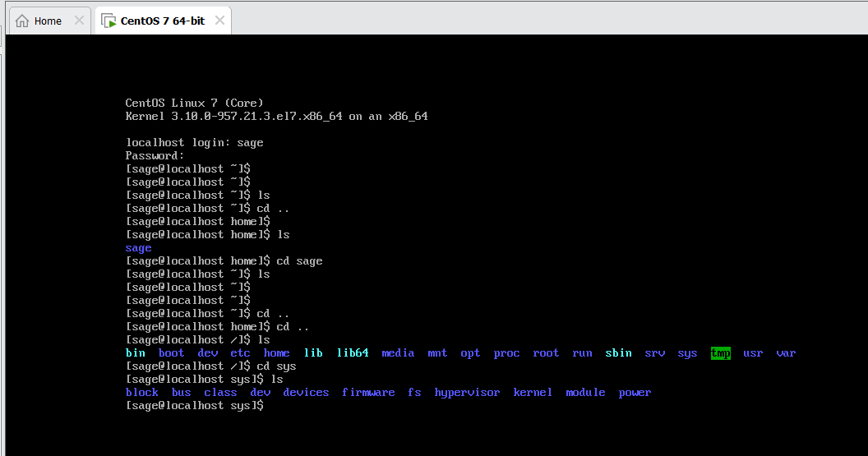The width and height of the screenshot is (868, 456).
Task: Click the 'devices' entry in sys listing
Action: tap(306, 393)
